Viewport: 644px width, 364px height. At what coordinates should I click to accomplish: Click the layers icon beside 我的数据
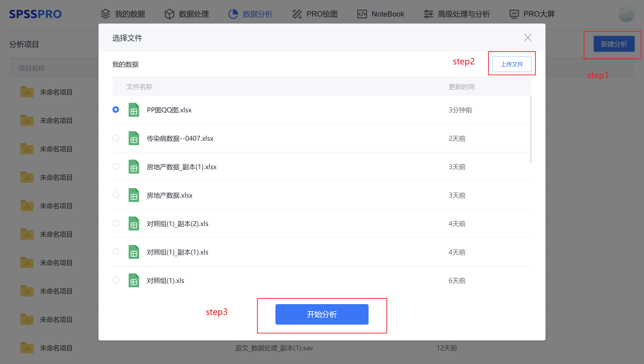[105, 14]
